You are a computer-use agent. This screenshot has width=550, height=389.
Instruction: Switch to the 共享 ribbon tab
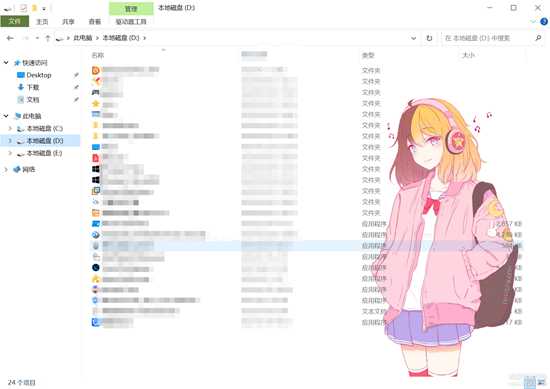click(x=68, y=22)
